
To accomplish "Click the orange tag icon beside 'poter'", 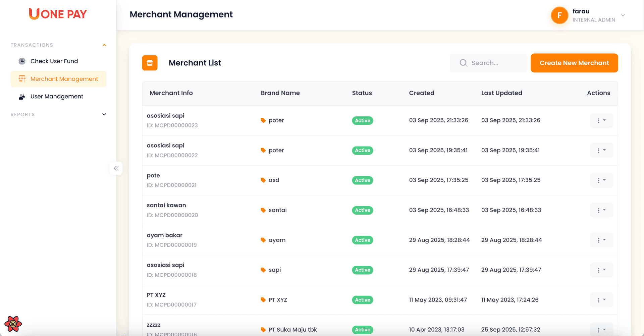I will [x=263, y=120].
